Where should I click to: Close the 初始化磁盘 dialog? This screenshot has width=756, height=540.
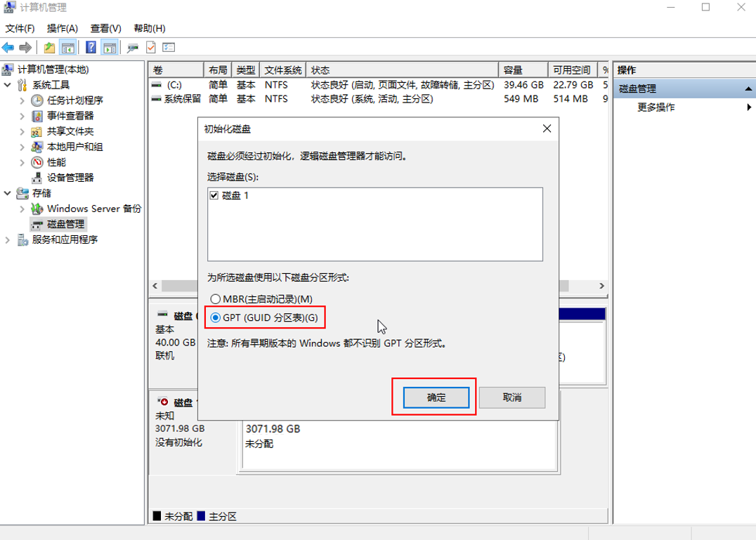547,129
